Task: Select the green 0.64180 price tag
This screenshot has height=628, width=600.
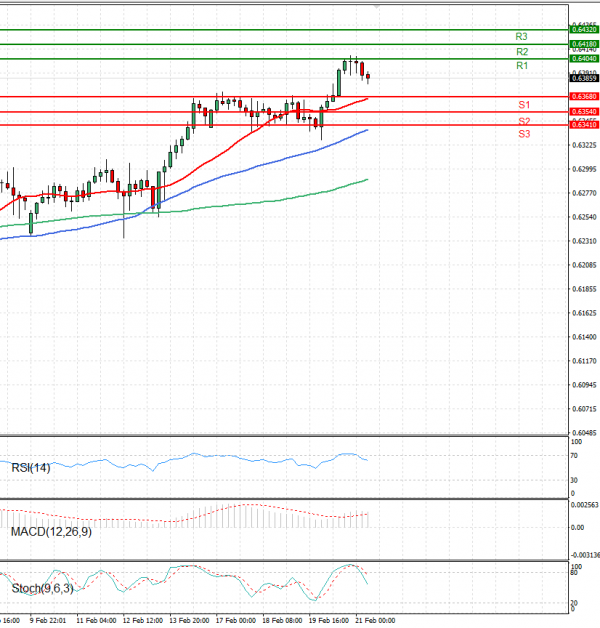Action: click(584, 44)
